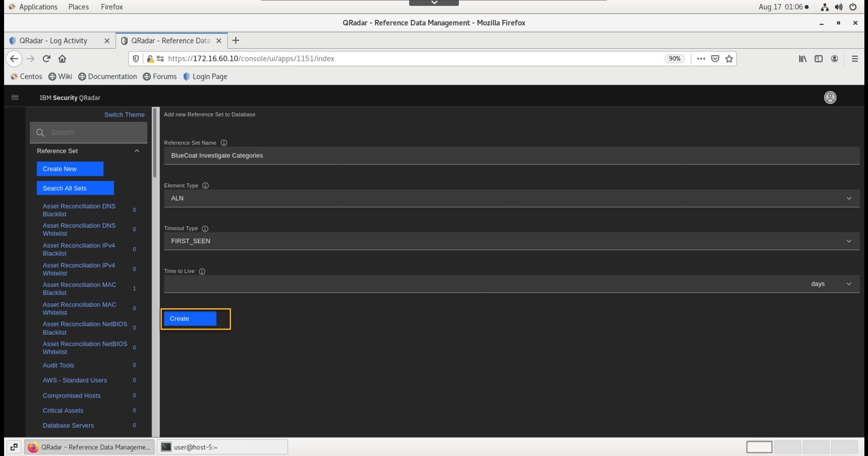Click the Firefox forward arrow
The height and width of the screenshot is (456, 868).
pos(30,59)
